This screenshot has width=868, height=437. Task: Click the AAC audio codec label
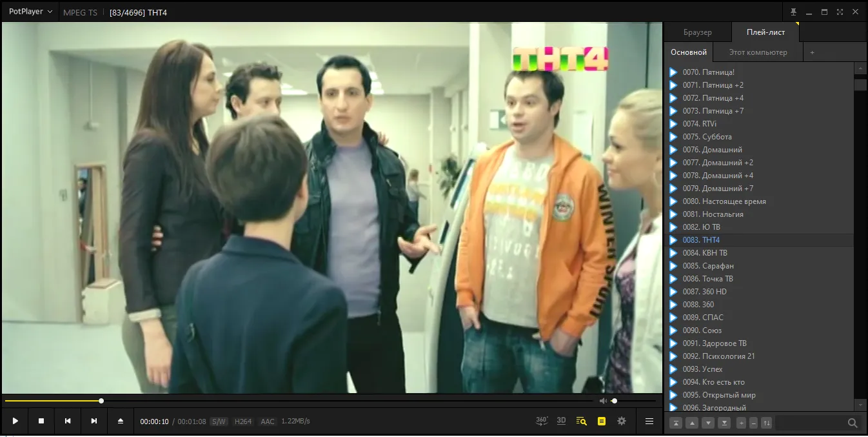pos(268,422)
